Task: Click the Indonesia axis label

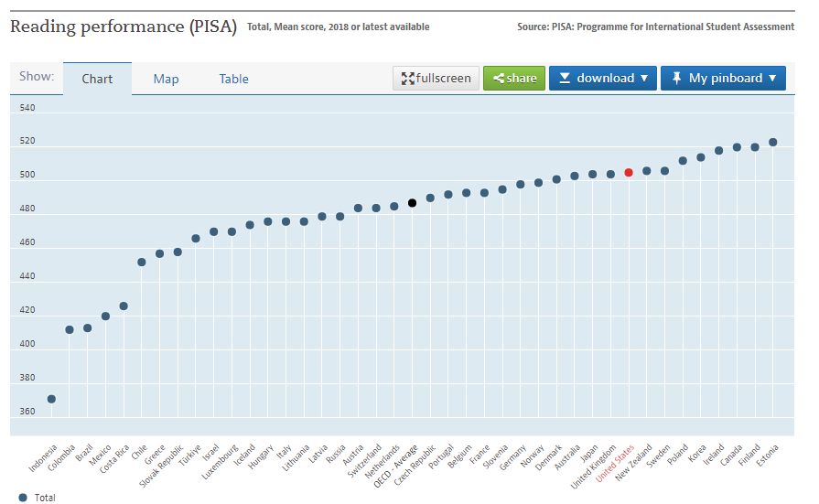Action: pos(42,458)
